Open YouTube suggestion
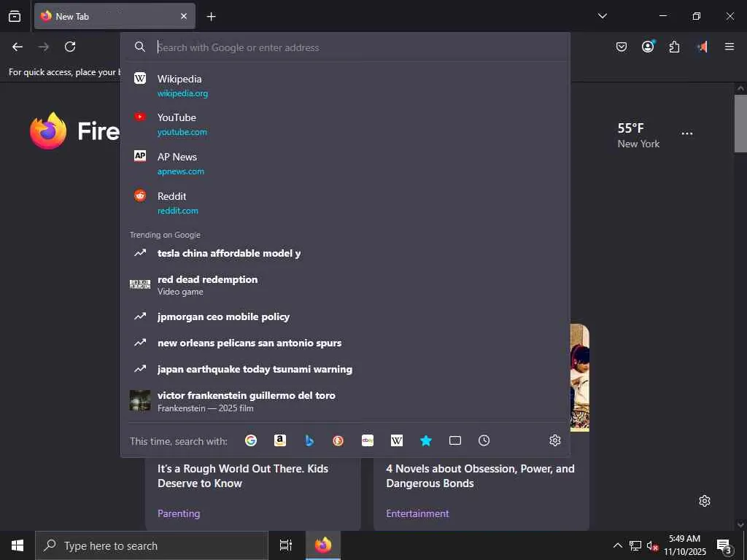The width and height of the screenshot is (747, 560). [x=345, y=124]
